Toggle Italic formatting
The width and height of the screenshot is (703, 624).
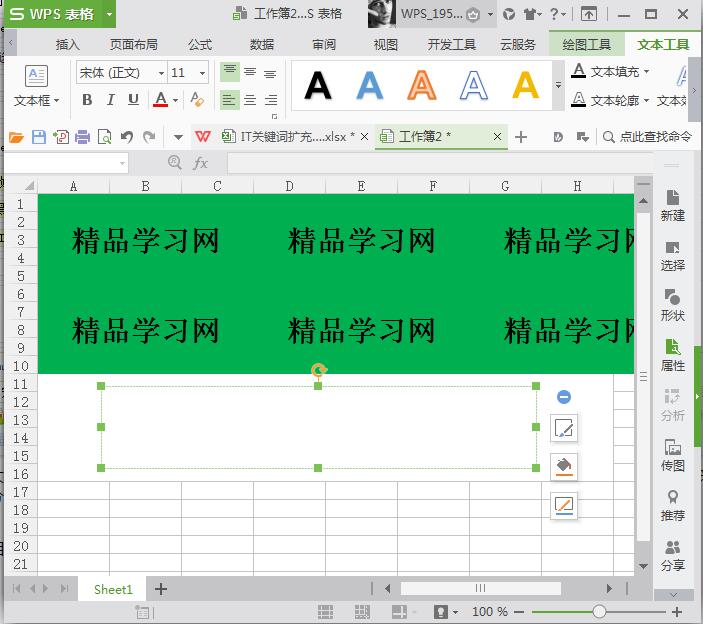tap(110, 100)
